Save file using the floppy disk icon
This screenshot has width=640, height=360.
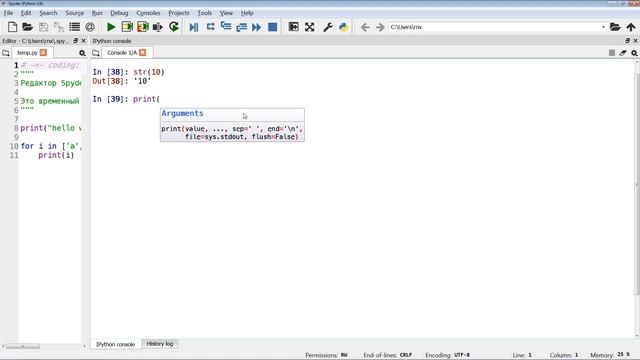click(43, 27)
